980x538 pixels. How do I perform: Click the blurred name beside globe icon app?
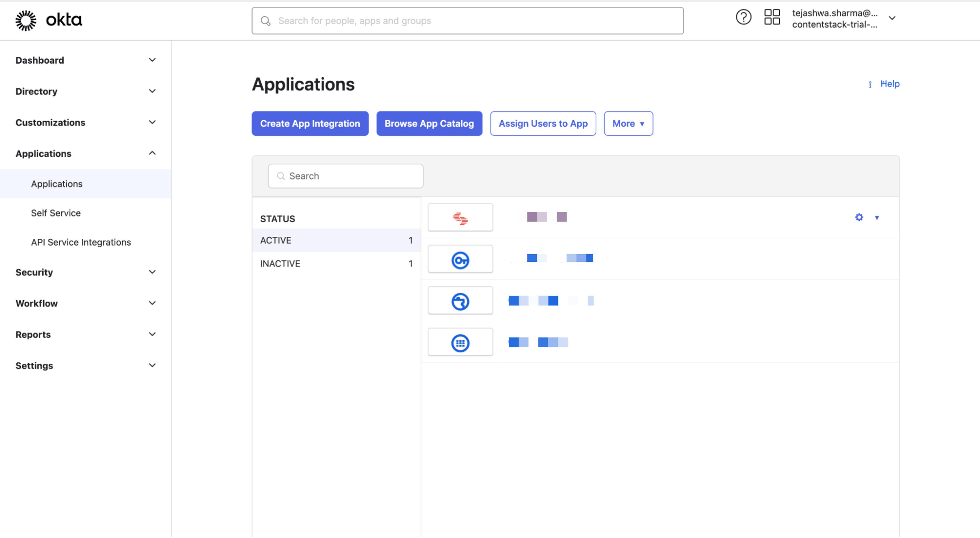(x=551, y=301)
